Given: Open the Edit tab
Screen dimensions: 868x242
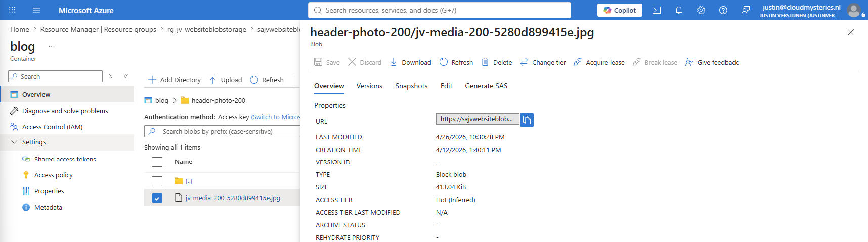Looking at the screenshot, I should [446, 86].
